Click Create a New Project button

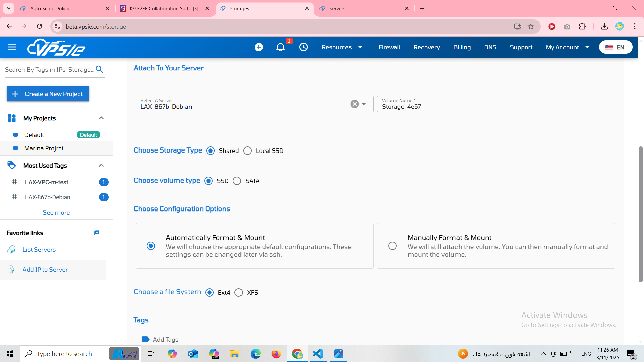pyautogui.click(x=48, y=94)
